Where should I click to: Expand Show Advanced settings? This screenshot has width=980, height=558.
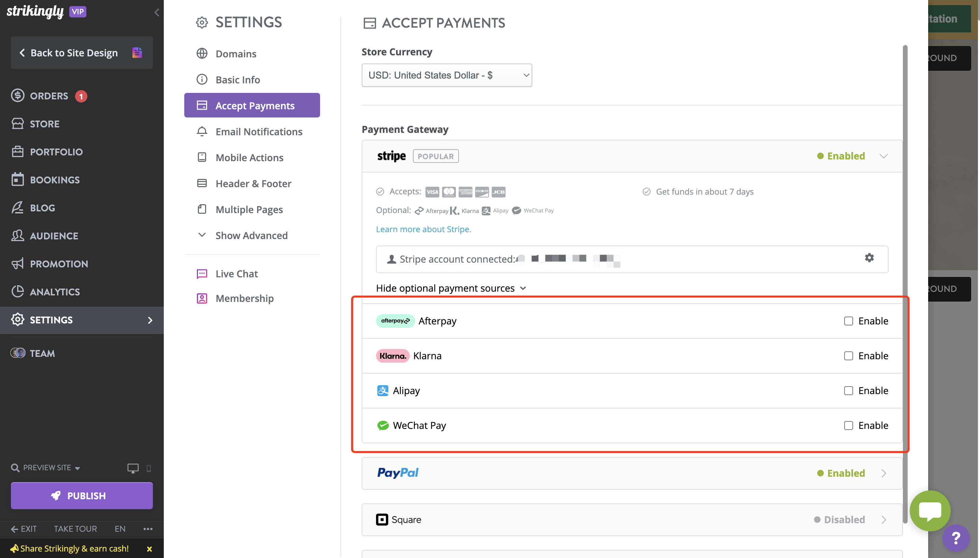point(243,235)
